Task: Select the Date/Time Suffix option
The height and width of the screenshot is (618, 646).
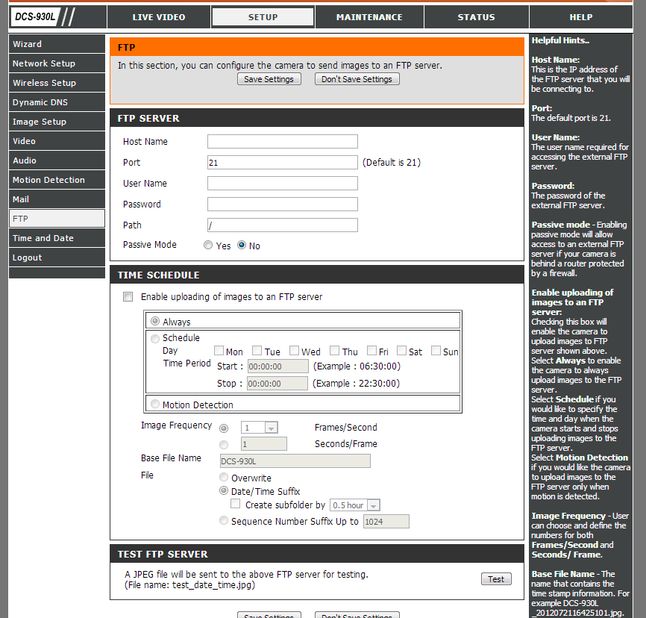Action: point(224,490)
